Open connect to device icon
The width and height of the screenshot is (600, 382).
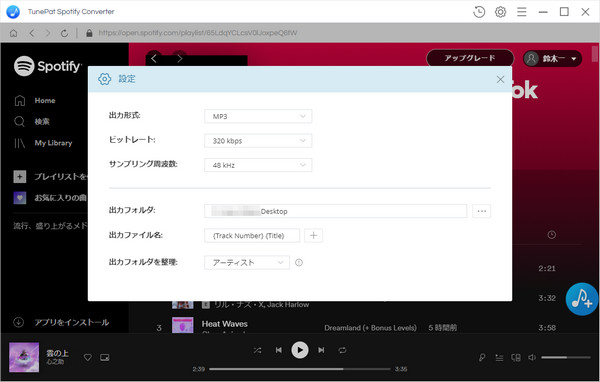pyautogui.click(x=516, y=358)
